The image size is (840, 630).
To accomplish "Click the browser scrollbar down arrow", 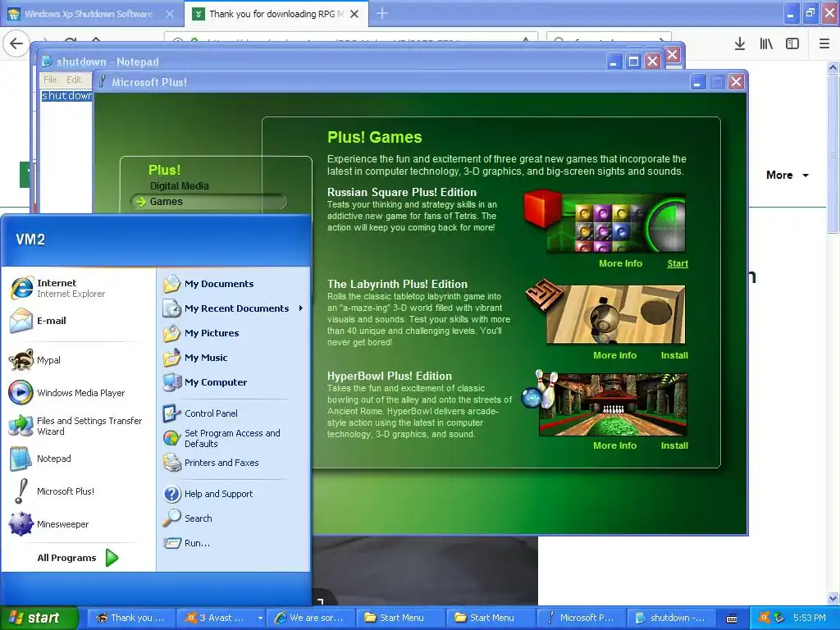I will tap(833, 598).
